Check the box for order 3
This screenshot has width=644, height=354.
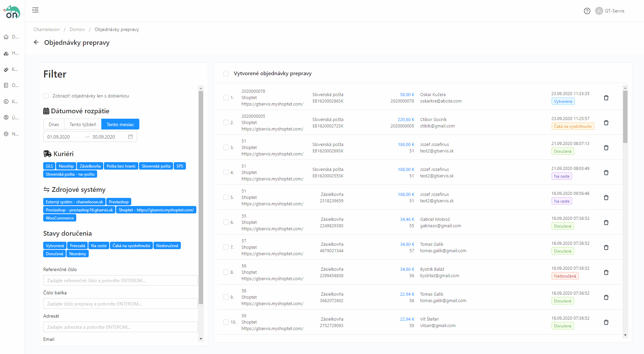coord(226,147)
